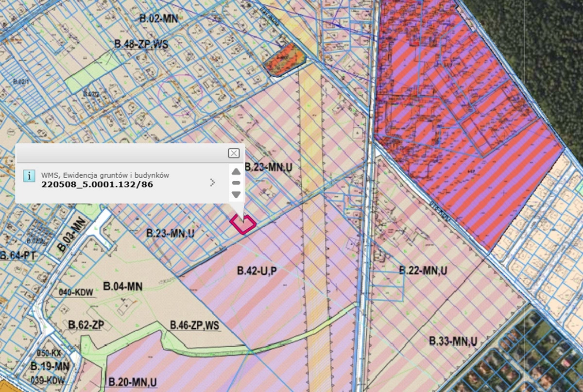The height and width of the screenshot is (392, 583).
Task: Click the B.04-MN zone label
Action: coord(123,287)
